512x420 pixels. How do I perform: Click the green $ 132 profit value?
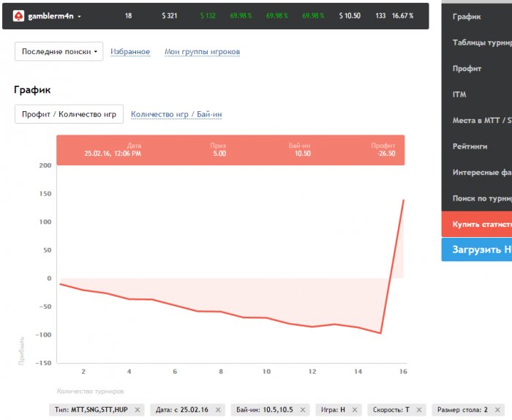pyautogui.click(x=208, y=15)
